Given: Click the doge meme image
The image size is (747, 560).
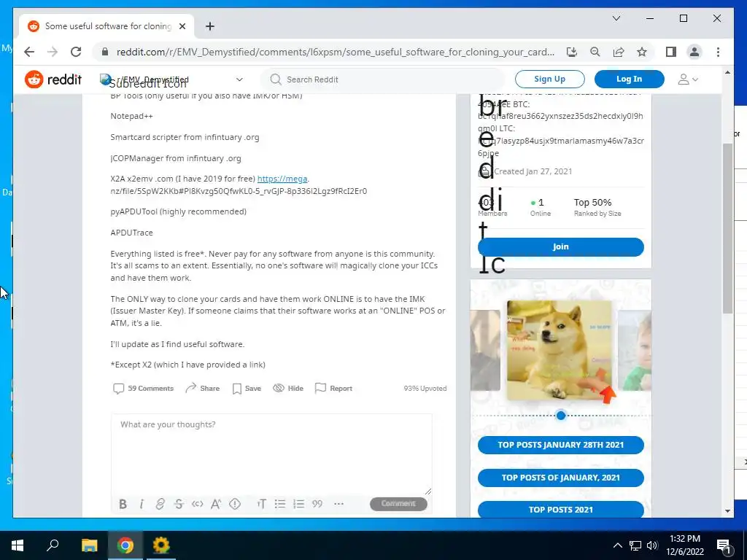Looking at the screenshot, I should tap(560, 350).
